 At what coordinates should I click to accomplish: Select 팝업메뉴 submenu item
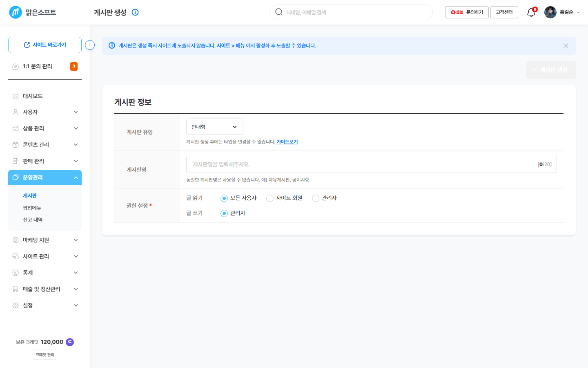pyautogui.click(x=32, y=208)
